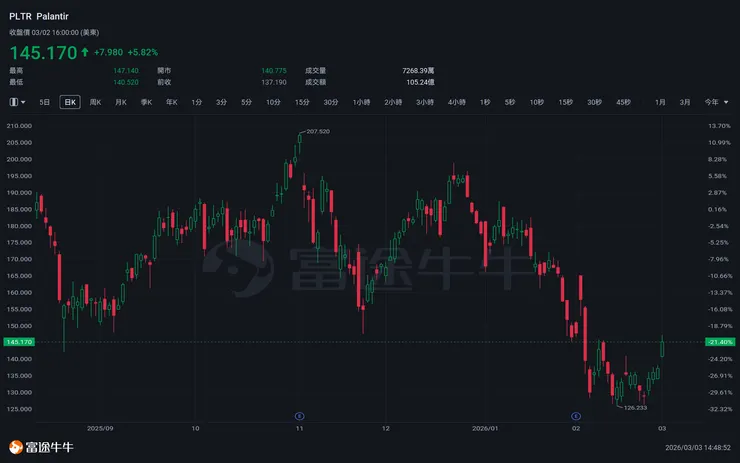Set range to 3月
Screen dimensions: 740x463
pyautogui.click(x=685, y=102)
